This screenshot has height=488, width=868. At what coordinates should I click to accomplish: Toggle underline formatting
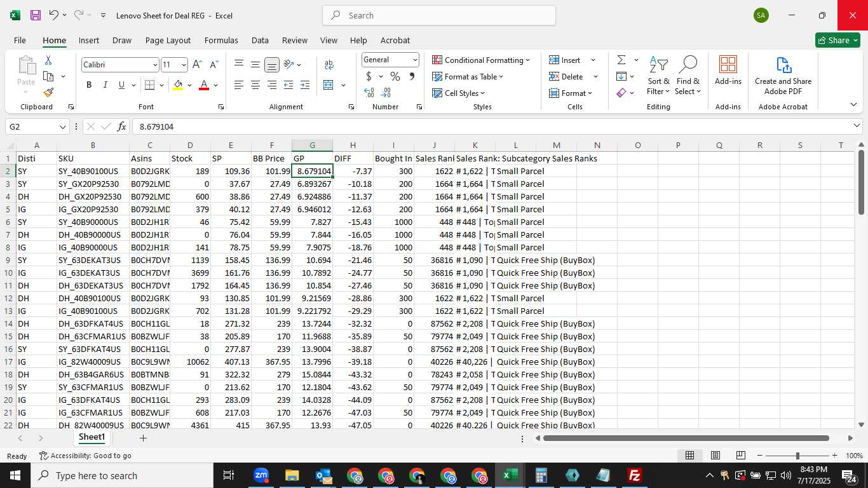[121, 85]
